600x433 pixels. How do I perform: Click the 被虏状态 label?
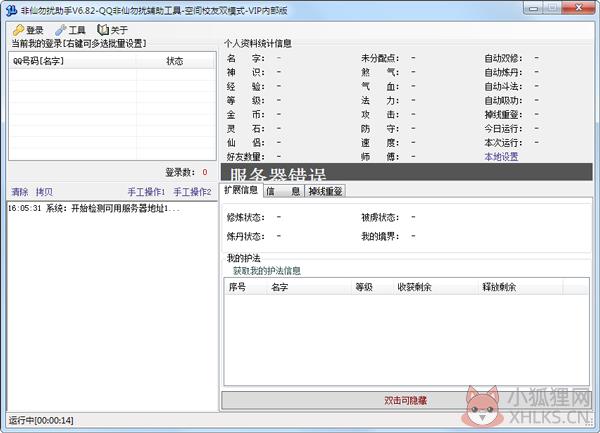(x=380, y=217)
